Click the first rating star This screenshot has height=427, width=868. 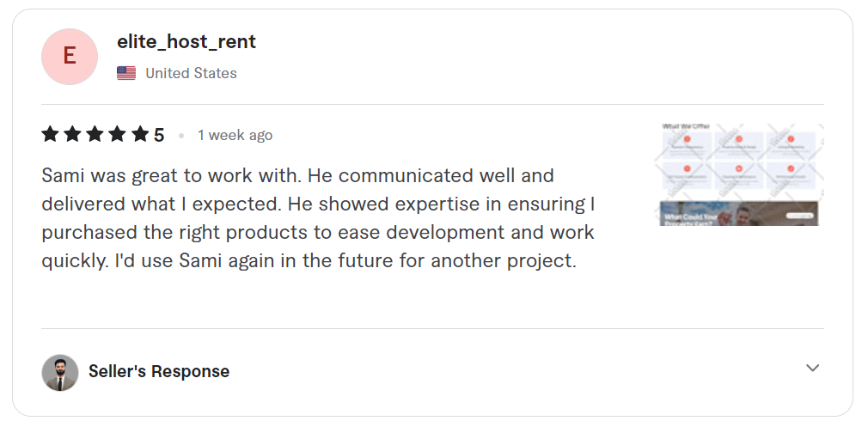[x=51, y=134]
